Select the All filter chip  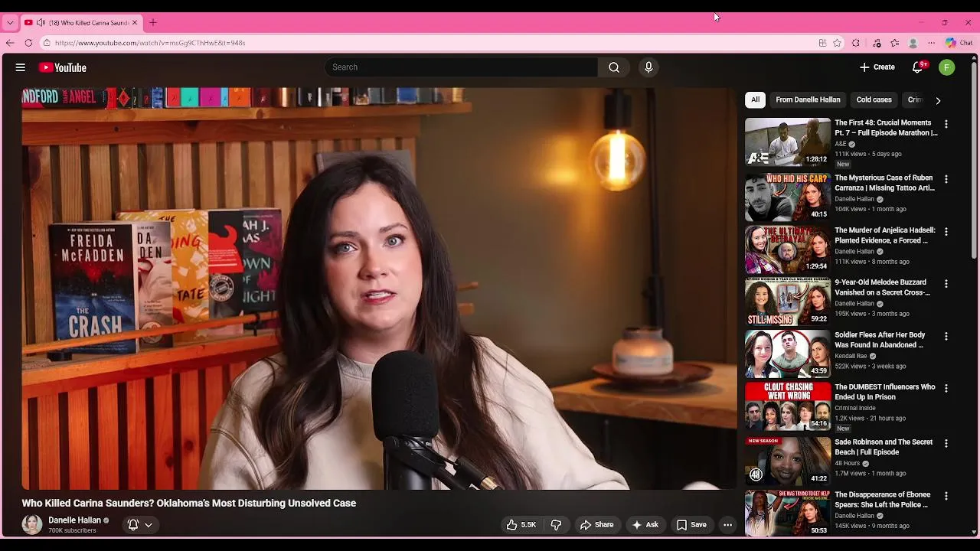755,99
